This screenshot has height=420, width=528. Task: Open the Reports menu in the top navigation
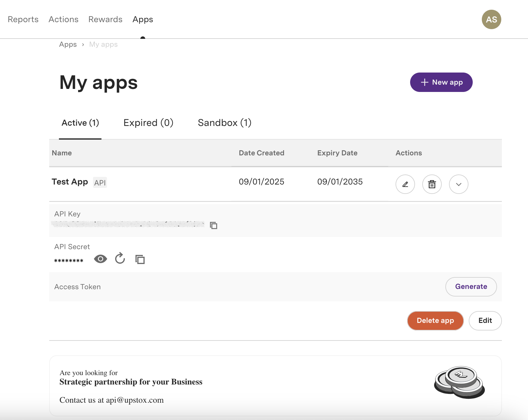tap(23, 19)
